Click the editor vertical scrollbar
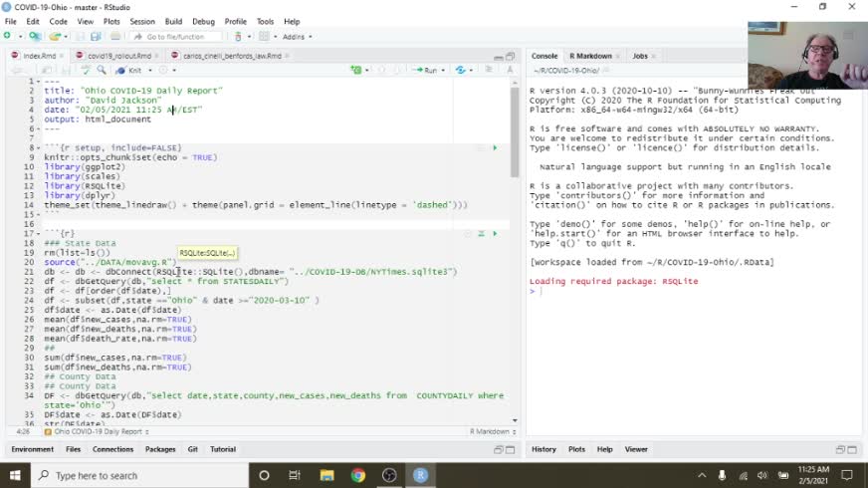This screenshot has width=868, height=488. pyautogui.click(x=515, y=132)
